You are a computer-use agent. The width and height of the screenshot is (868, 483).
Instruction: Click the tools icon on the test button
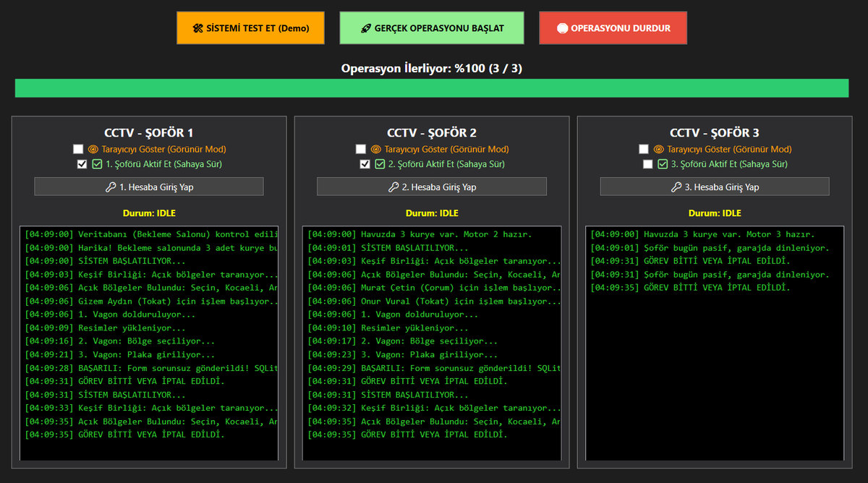[198, 29]
